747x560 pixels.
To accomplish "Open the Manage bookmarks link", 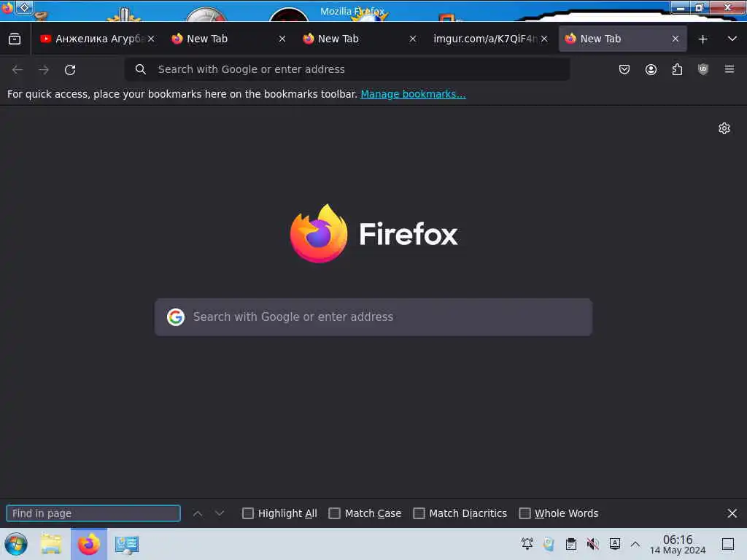I will pos(413,94).
